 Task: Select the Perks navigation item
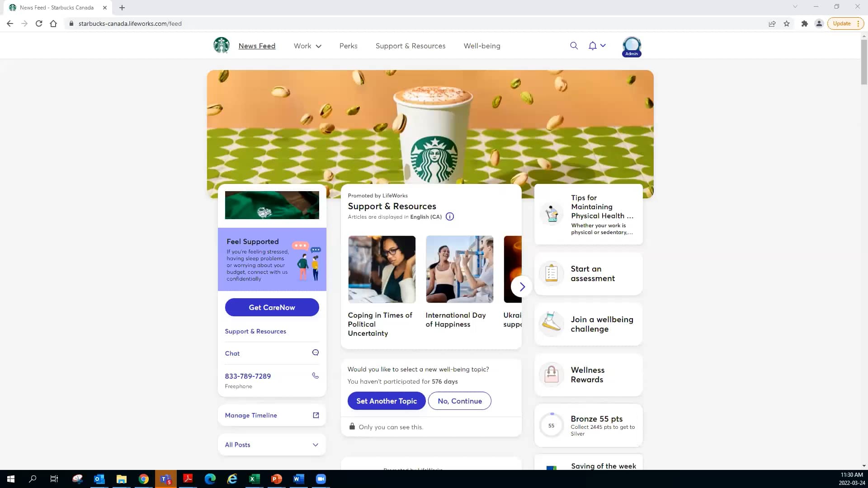pos(348,46)
